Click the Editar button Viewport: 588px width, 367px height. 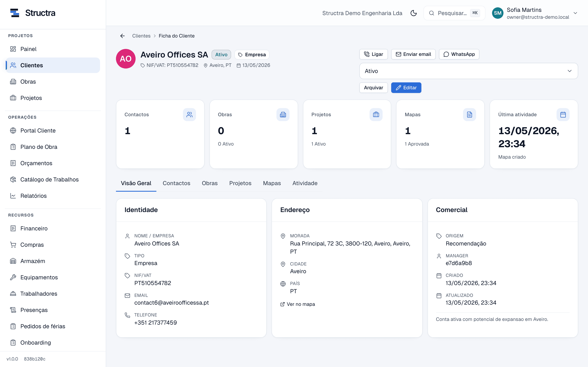point(406,88)
